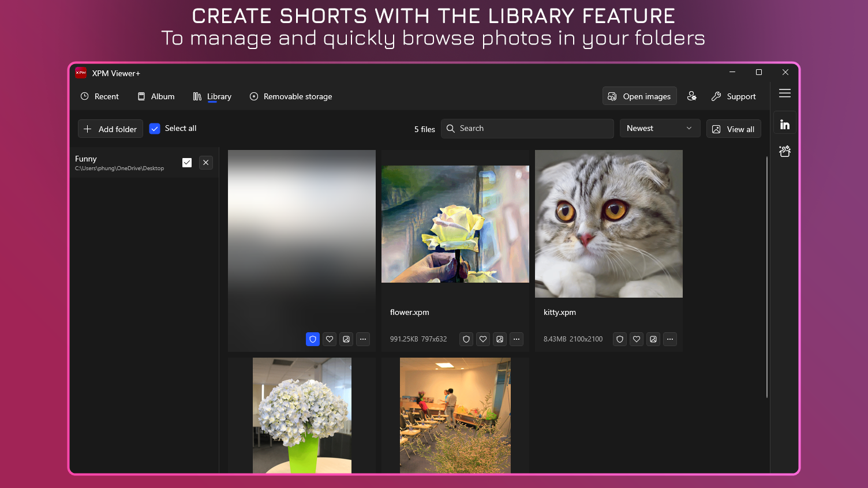Viewport: 868px width, 488px height.
Task: Click the Add folder button
Action: tap(110, 129)
